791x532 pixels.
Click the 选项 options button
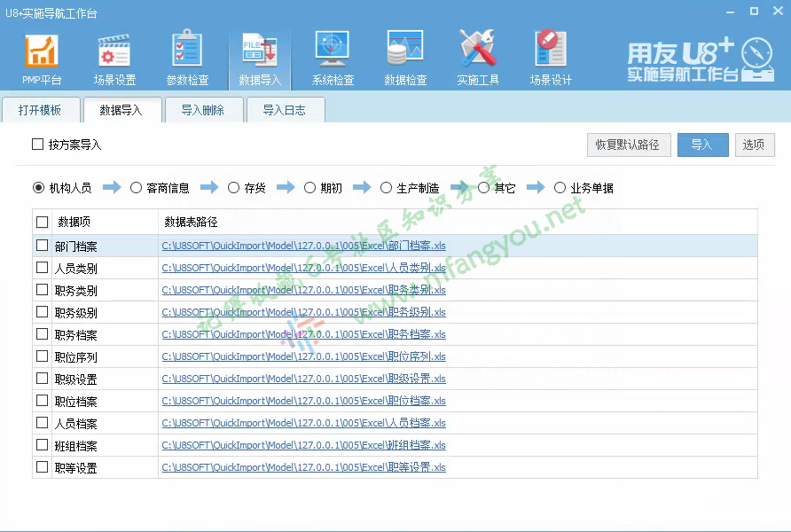[755, 145]
